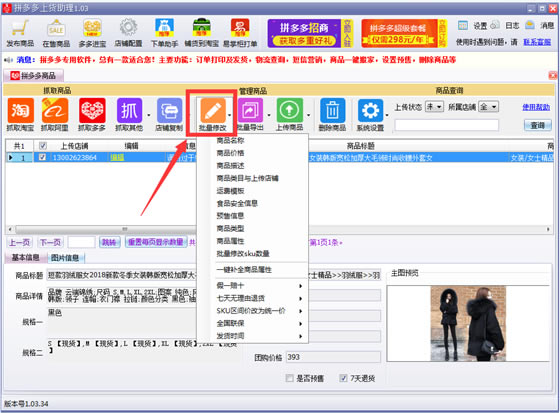
Task: Go to 下一页 next page
Action: 50,242
